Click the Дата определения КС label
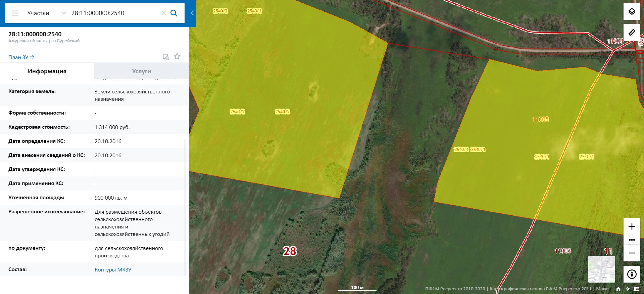The height and width of the screenshot is (294, 644). pyautogui.click(x=37, y=141)
